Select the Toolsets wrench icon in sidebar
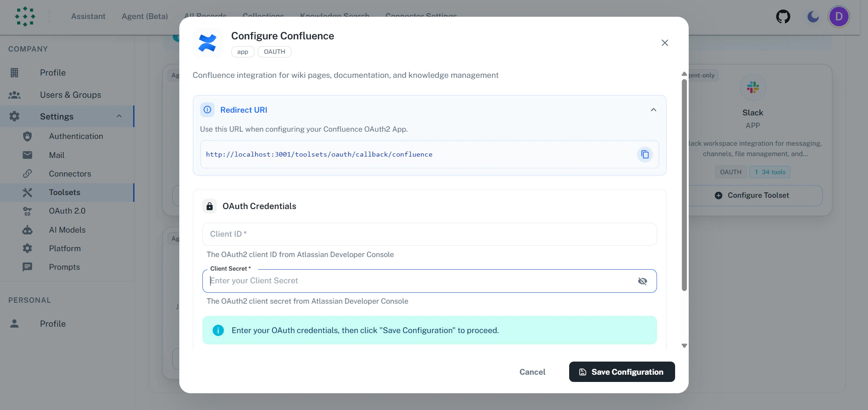The width and height of the screenshot is (868, 410). tap(27, 192)
